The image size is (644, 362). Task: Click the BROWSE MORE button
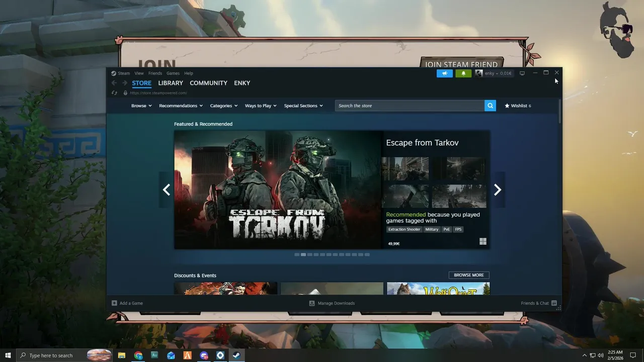click(469, 275)
